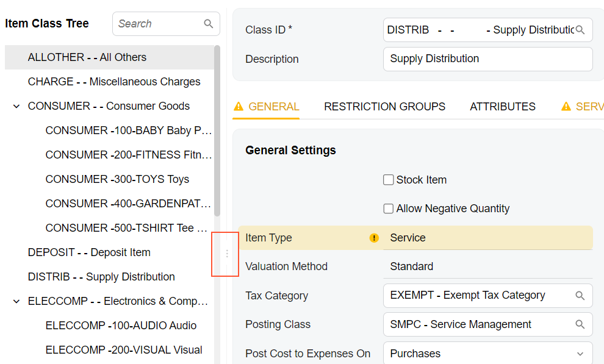Collapse the ELECCOMP Electronics node
604x364 pixels.
pyautogui.click(x=16, y=301)
